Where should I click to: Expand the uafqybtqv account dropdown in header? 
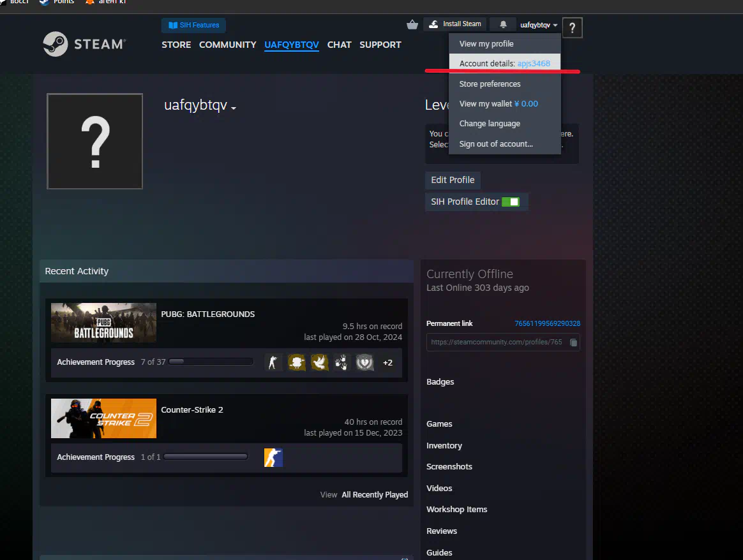539,25
